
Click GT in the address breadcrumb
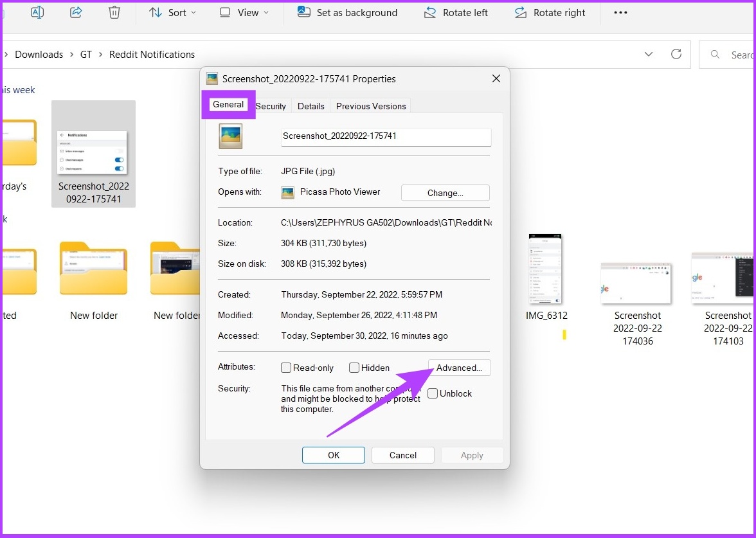(86, 55)
